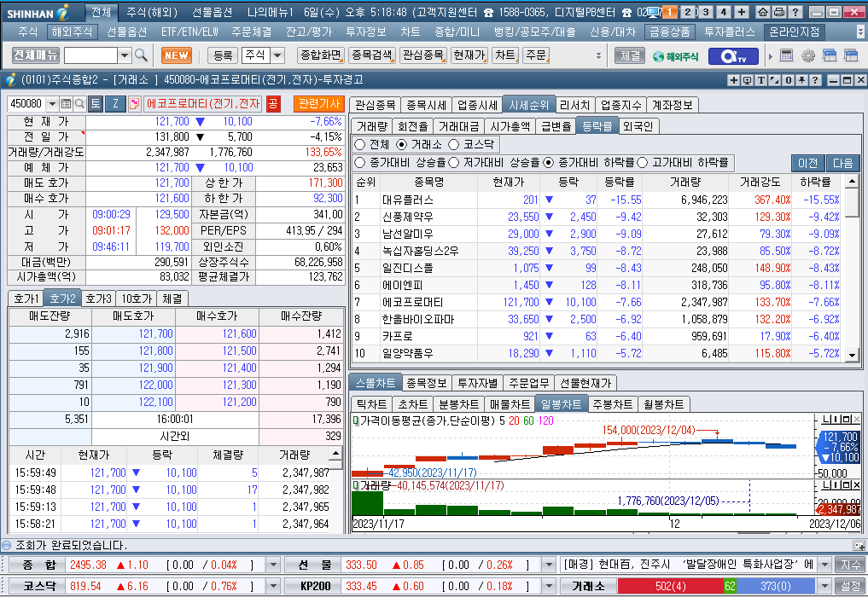Click the red 502(4) advancing stocks bar
Screen dimensions: 868x597
click(x=670, y=586)
